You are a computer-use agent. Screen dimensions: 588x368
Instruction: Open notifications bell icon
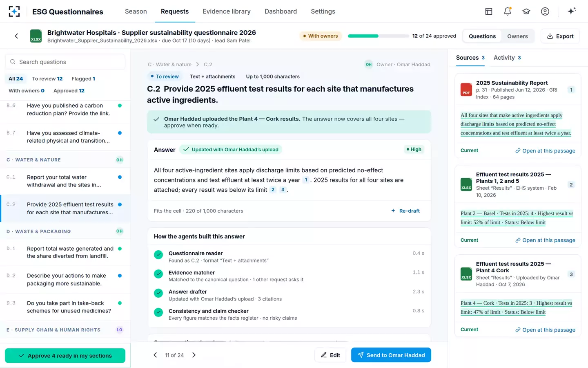point(508,11)
